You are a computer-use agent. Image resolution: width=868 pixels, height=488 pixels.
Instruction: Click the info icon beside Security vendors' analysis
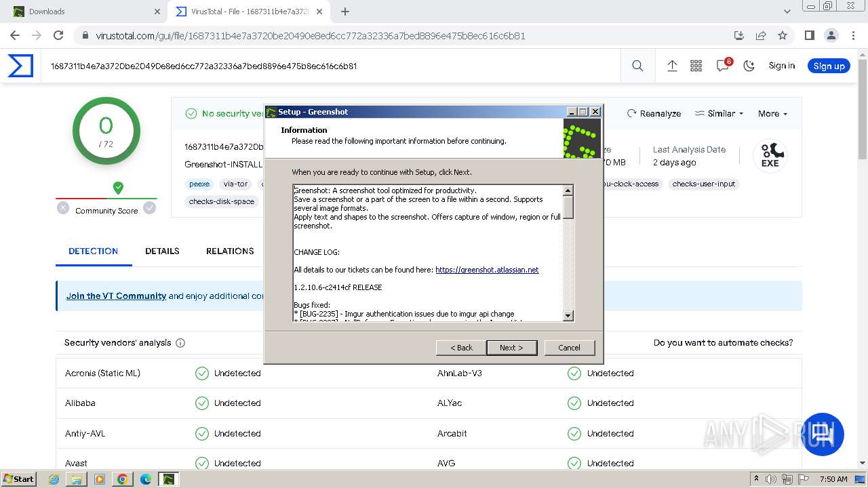[180, 343]
